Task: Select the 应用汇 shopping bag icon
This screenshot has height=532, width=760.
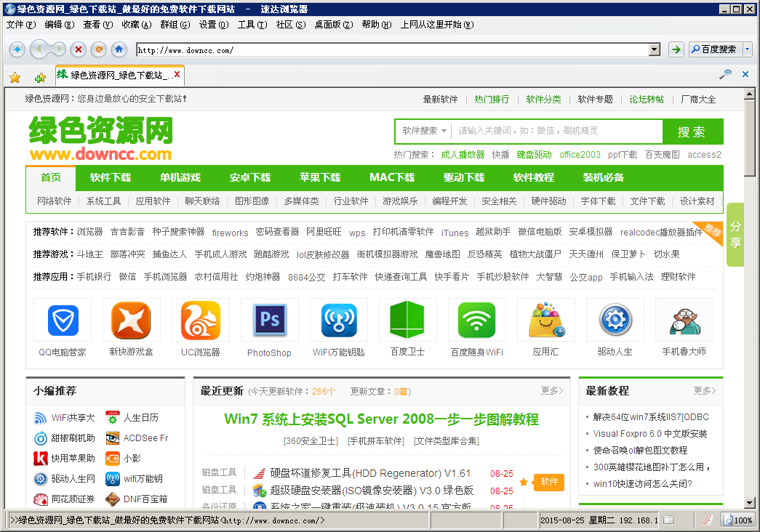Action: pyautogui.click(x=546, y=320)
